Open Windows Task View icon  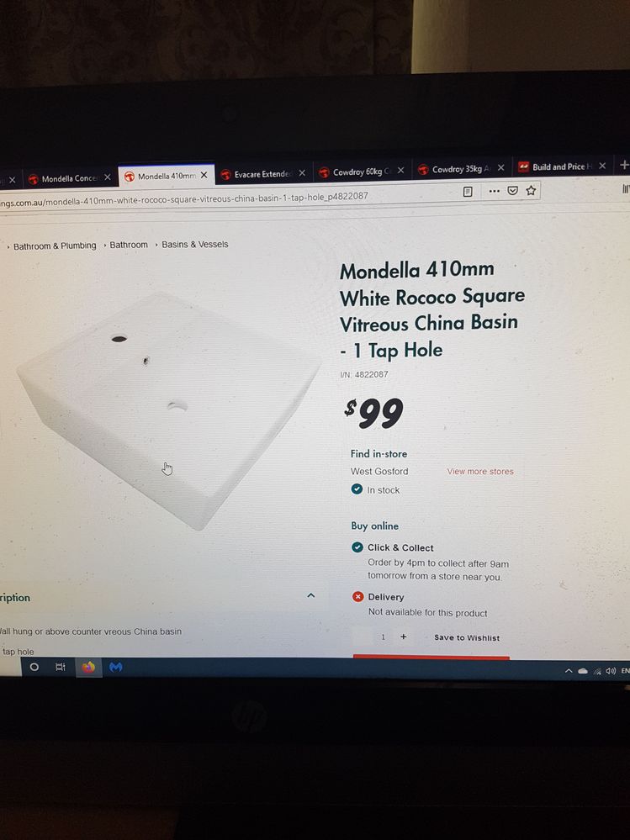61,667
